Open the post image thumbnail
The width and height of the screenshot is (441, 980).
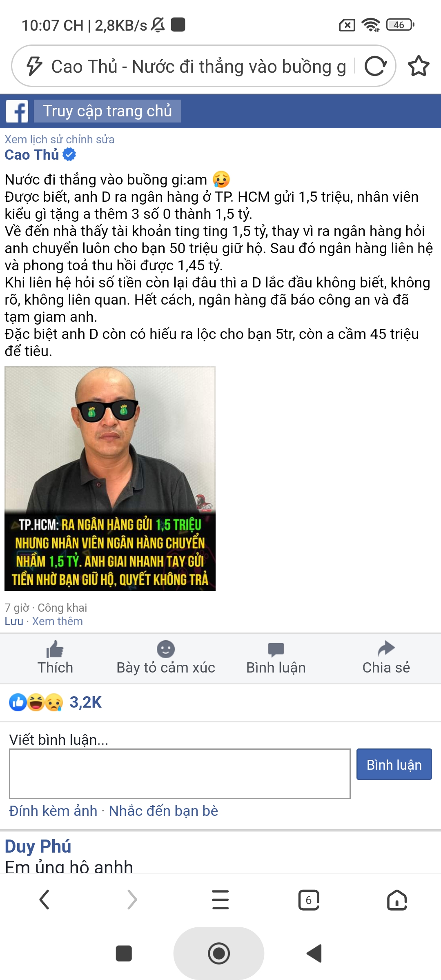click(x=110, y=479)
